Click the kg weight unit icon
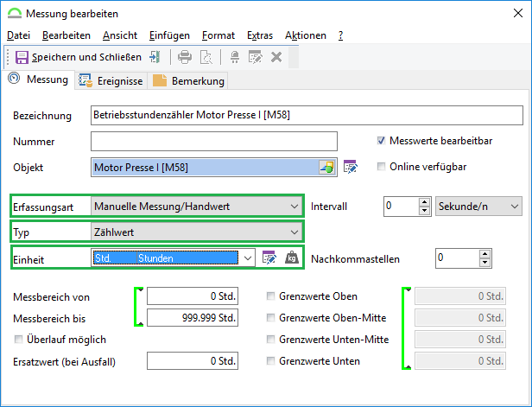Viewport: 532px width, 407px height. coord(292,258)
